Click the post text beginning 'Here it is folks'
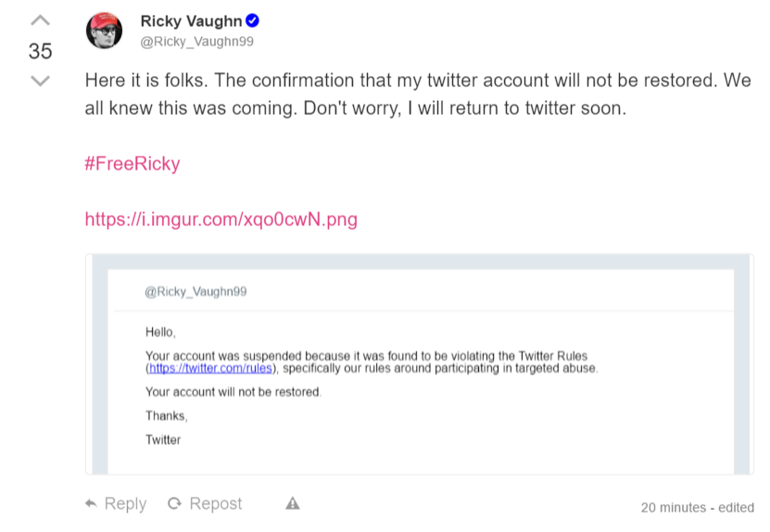The width and height of the screenshot is (770, 532). [x=418, y=94]
